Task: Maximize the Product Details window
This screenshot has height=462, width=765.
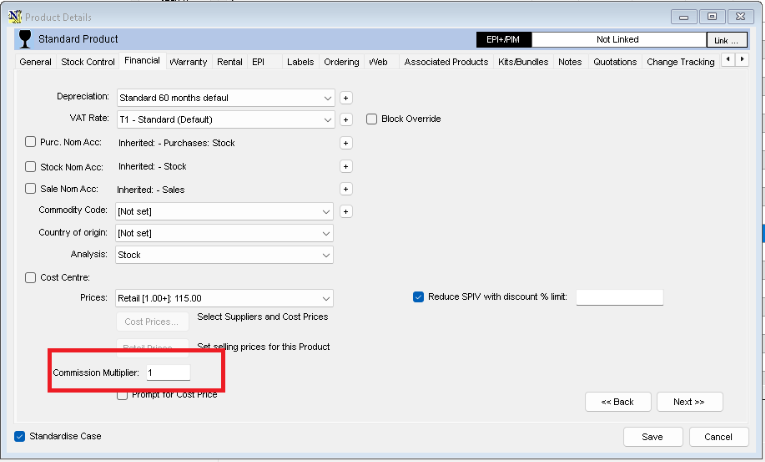Action: [x=712, y=17]
